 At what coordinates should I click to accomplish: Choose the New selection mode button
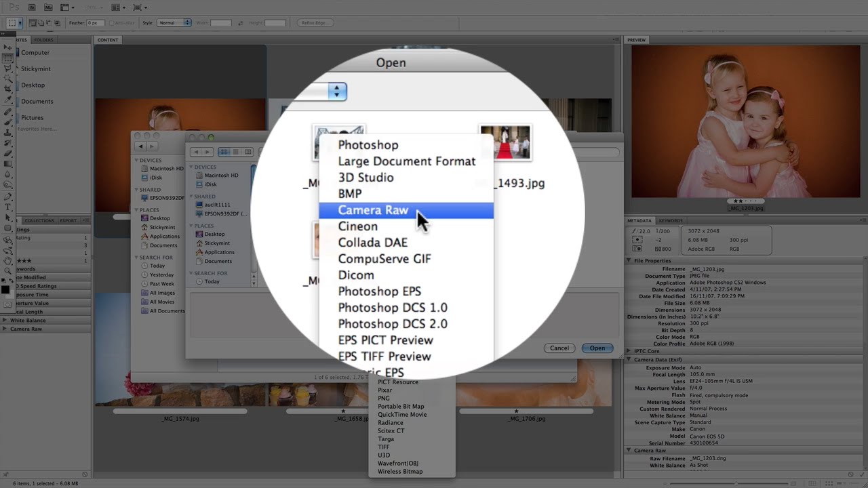(x=32, y=23)
